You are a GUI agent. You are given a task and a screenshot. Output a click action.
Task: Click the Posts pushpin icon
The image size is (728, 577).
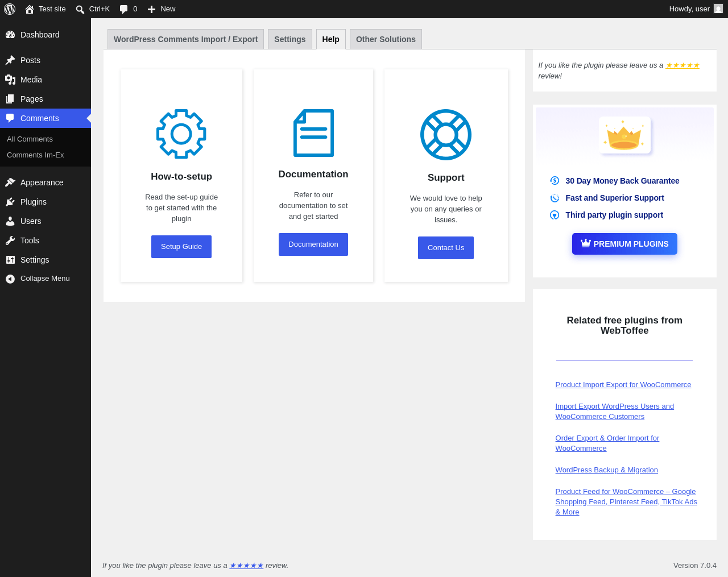click(10, 60)
